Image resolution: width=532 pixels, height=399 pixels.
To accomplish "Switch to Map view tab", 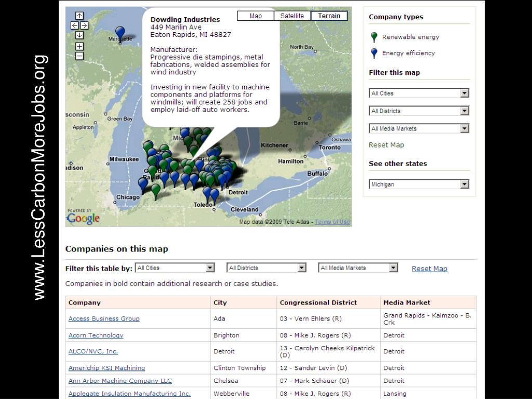I will 256,16.
